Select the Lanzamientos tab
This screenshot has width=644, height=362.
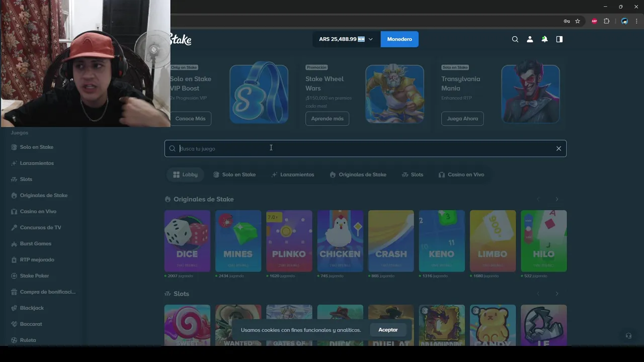(292, 174)
